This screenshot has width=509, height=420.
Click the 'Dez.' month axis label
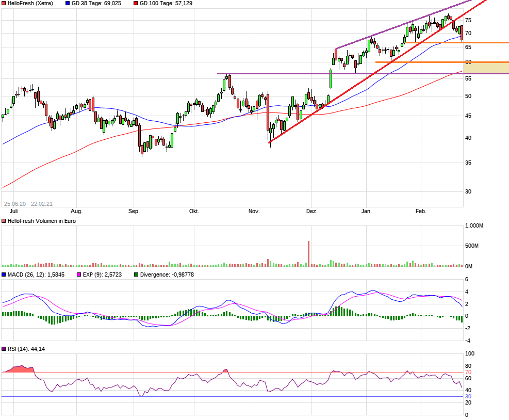pyautogui.click(x=311, y=211)
